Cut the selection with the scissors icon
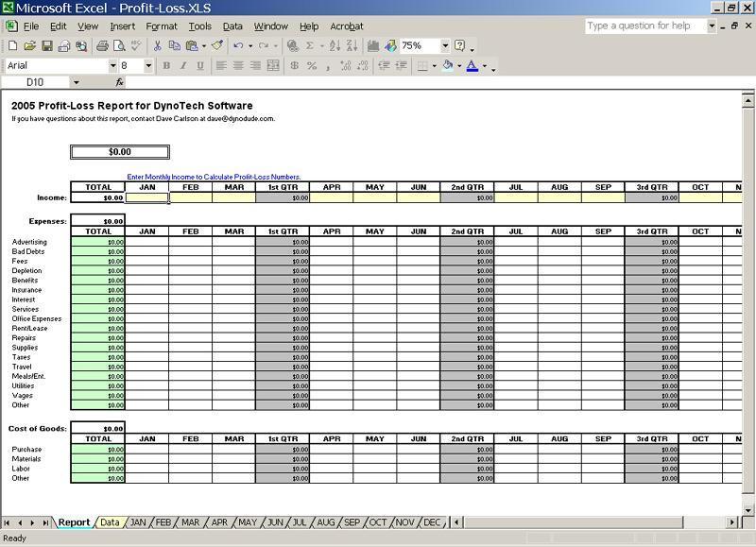756x547 pixels. 157,45
